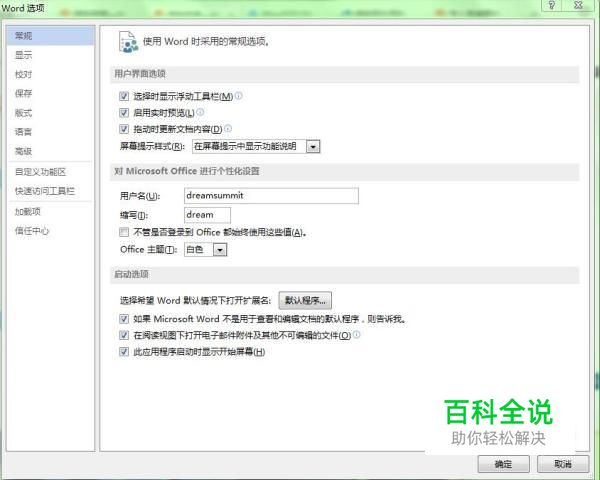Info icon next to 在阅读视图下打开电子邮件附件
Screen dimensions: 600x480
point(356,335)
